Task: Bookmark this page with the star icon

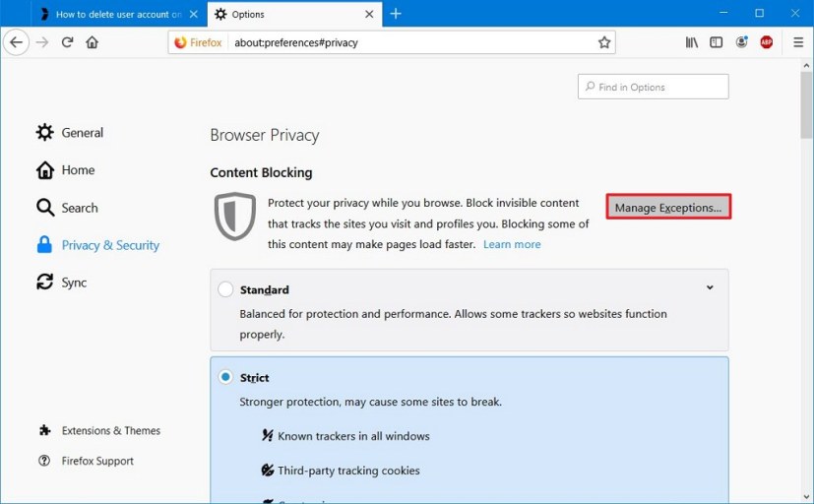Action: (603, 42)
